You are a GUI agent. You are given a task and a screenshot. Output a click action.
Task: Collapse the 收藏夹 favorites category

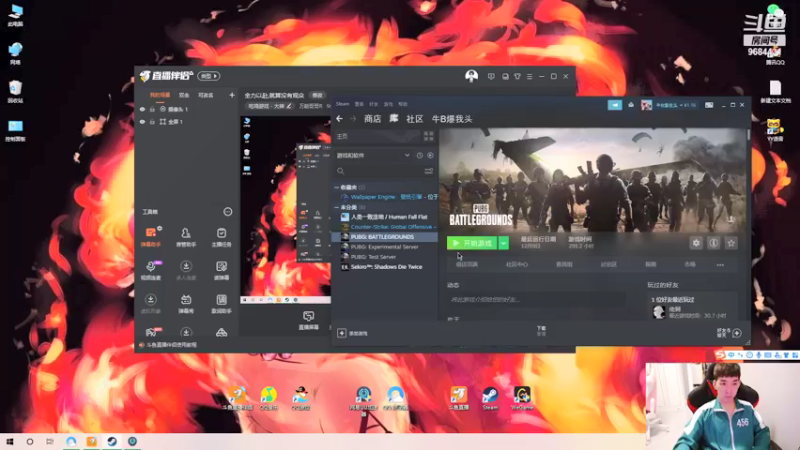(337, 187)
